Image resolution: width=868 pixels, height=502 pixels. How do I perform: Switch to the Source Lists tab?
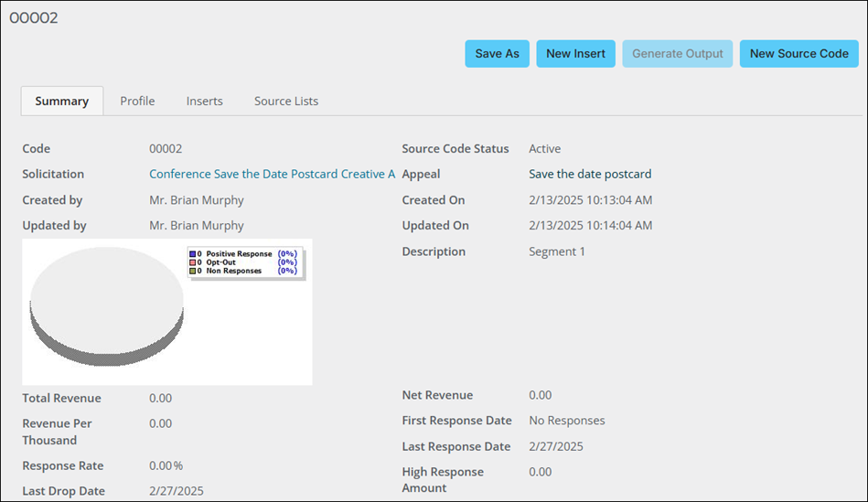tap(286, 101)
